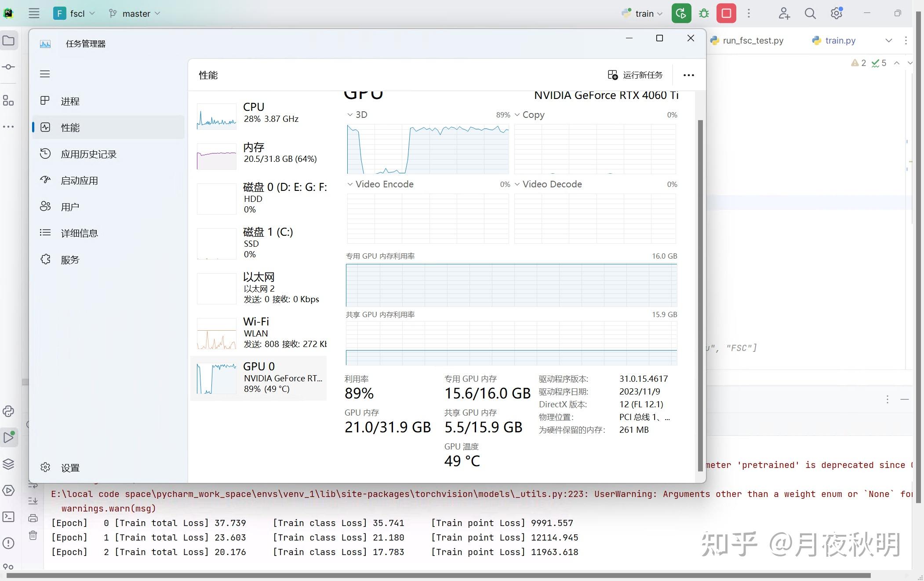Open 设置 in Task Manager sidebar
The width and height of the screenshot is (924, 581).
[x=70, y=468]
